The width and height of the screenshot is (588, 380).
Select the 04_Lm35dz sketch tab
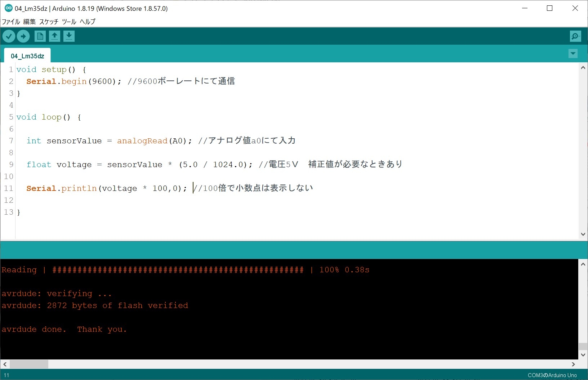pyautogui.click(x=27, y=56)
